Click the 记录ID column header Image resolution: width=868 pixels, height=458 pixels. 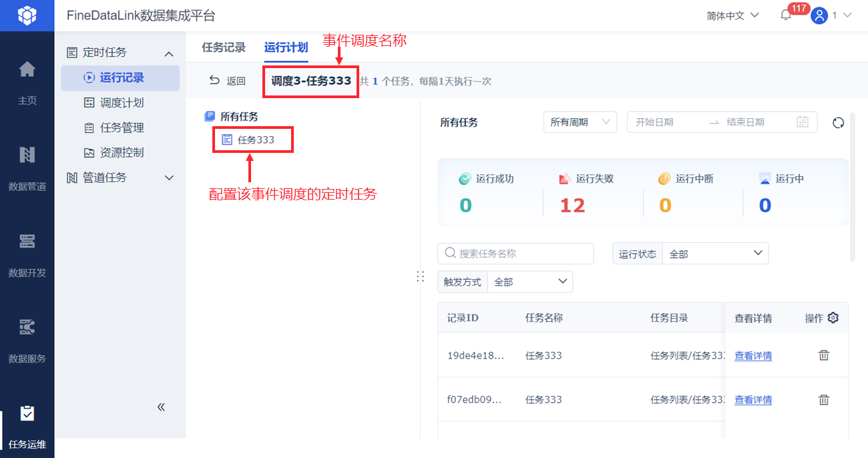(x=463, y=318)
